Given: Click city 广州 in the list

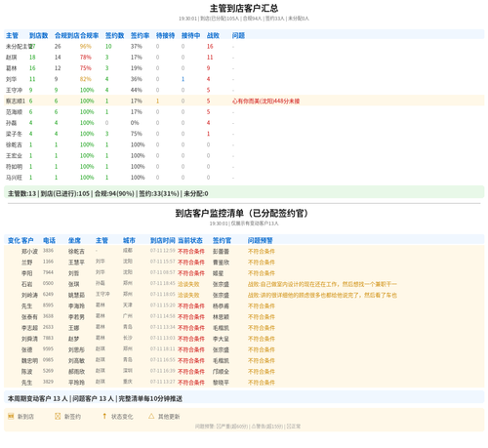Looking at the screenshot, I should pyautogui.click(x=128, y=316).
